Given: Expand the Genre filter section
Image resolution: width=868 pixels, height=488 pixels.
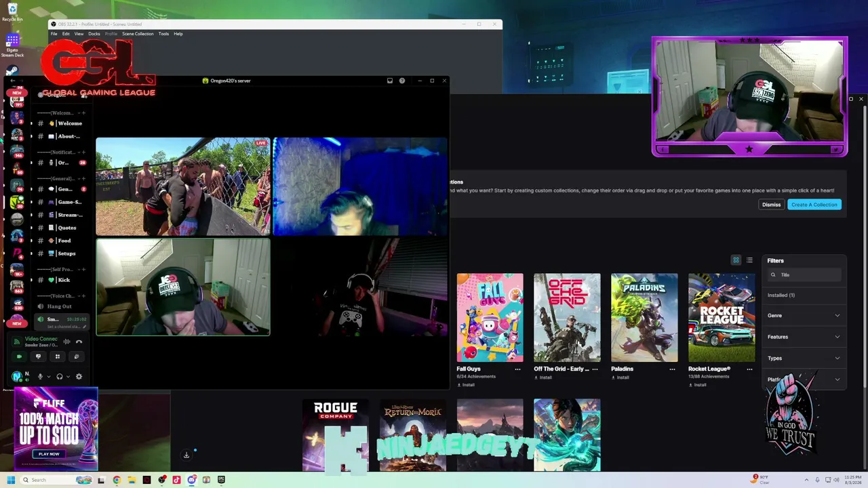Looking at the screenshot, I should click(804, 316).
